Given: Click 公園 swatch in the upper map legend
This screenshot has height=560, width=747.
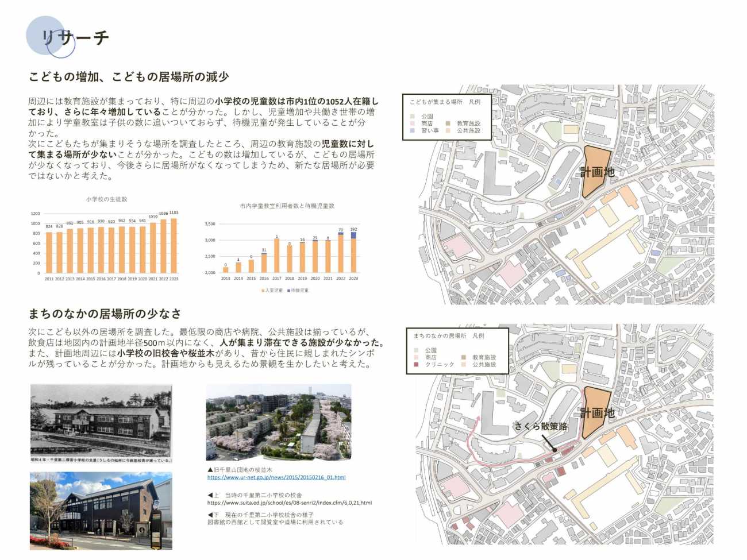Looking at the screenshot, I should (x=413, y=117).
